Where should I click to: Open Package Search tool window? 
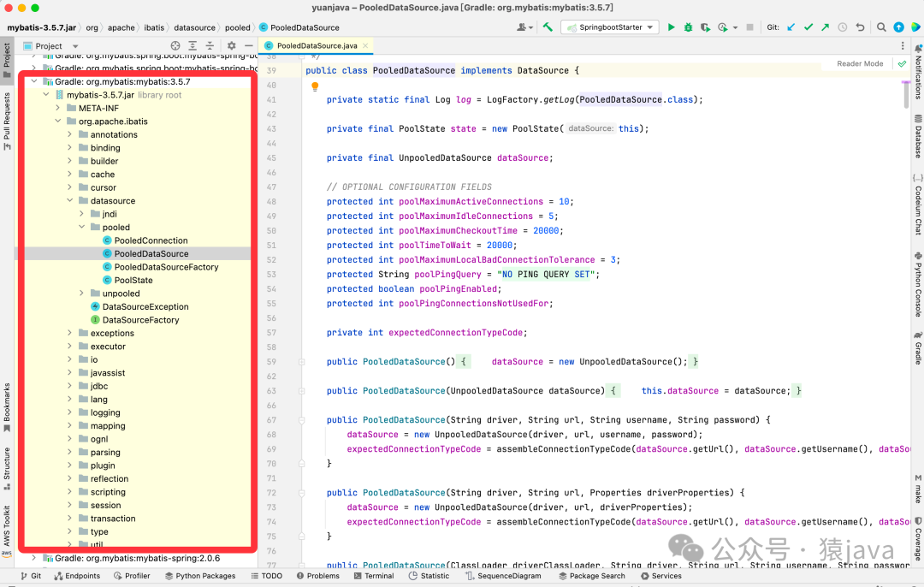pyautogui.click(x=592, y=576)
